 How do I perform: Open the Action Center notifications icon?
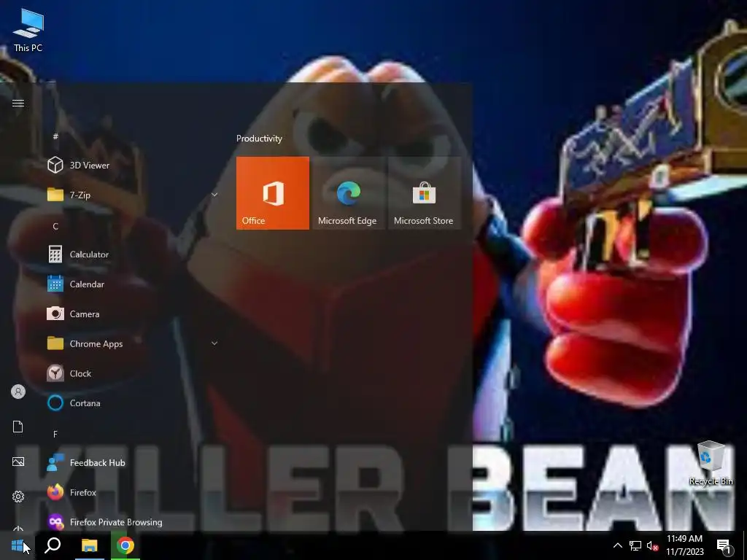pyautogui.click(x=724, y=545)
